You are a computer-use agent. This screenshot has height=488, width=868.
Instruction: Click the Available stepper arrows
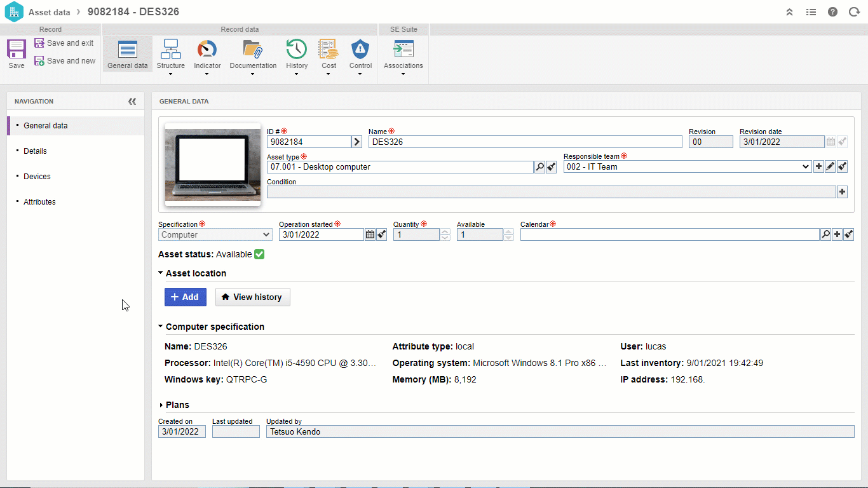(509, 234)
